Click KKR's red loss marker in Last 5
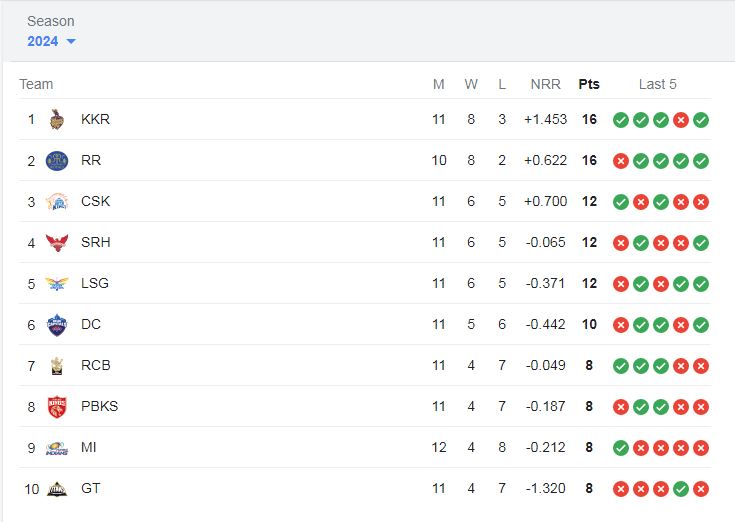735x522 pixels. click(x=681, y=120)
